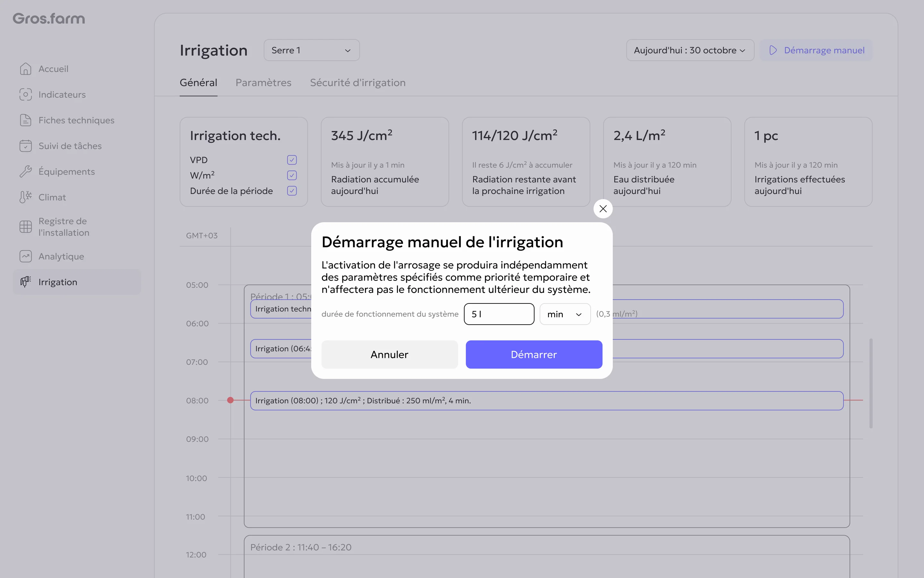The width and height of the screenshot is (924, 578).
Task: Click the 12:00 time label
Action: [196, 555]
